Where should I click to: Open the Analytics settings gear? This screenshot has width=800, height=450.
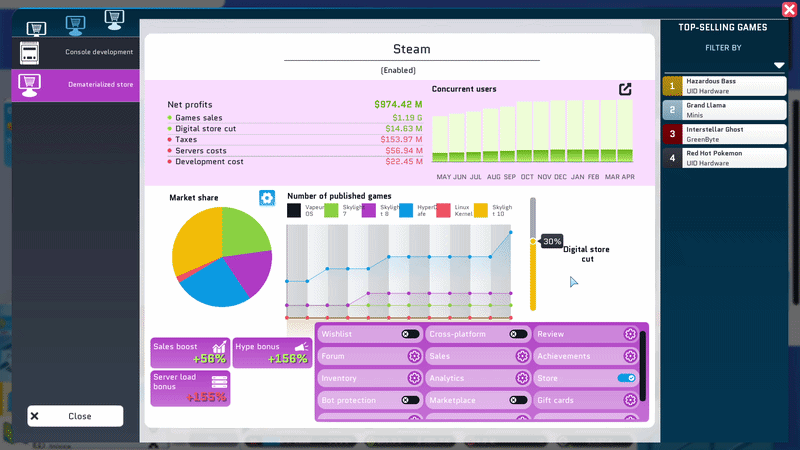tap(522, 378)
